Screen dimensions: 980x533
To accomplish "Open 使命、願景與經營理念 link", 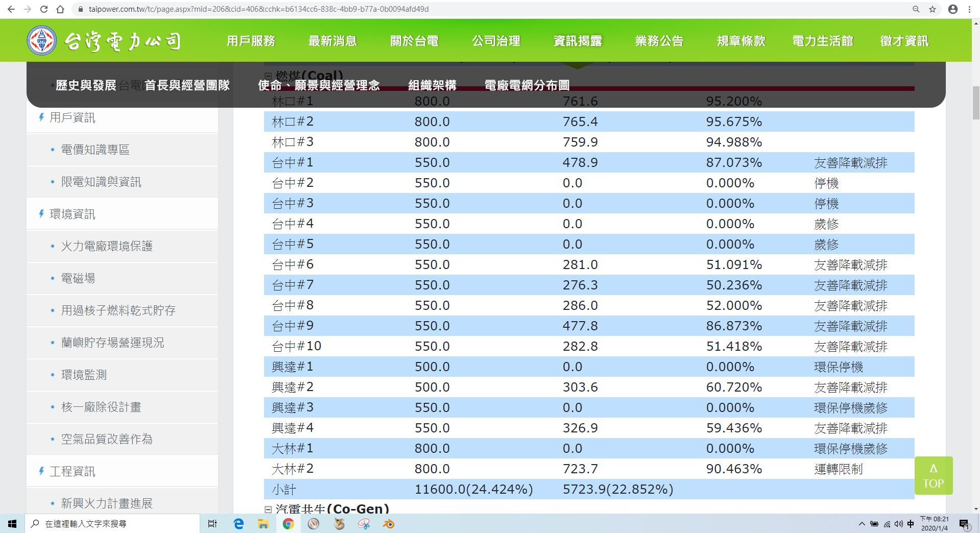I will 319,85.
